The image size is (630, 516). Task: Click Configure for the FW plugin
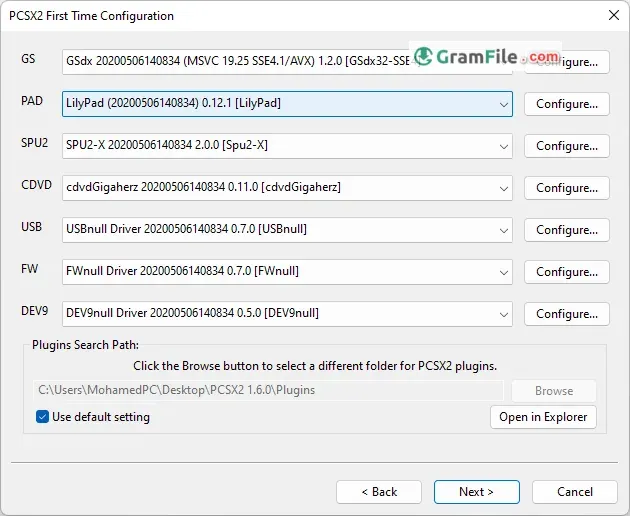coord(567,272)
